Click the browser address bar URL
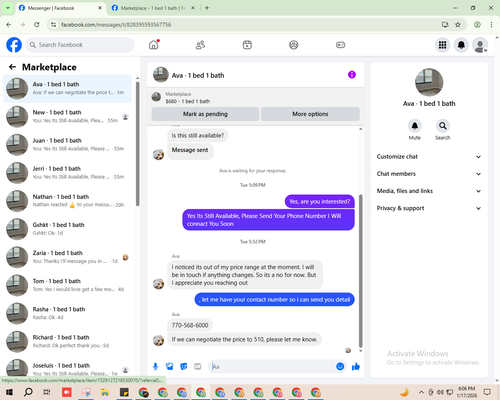 pyautogui.click(x=116, y=25)
